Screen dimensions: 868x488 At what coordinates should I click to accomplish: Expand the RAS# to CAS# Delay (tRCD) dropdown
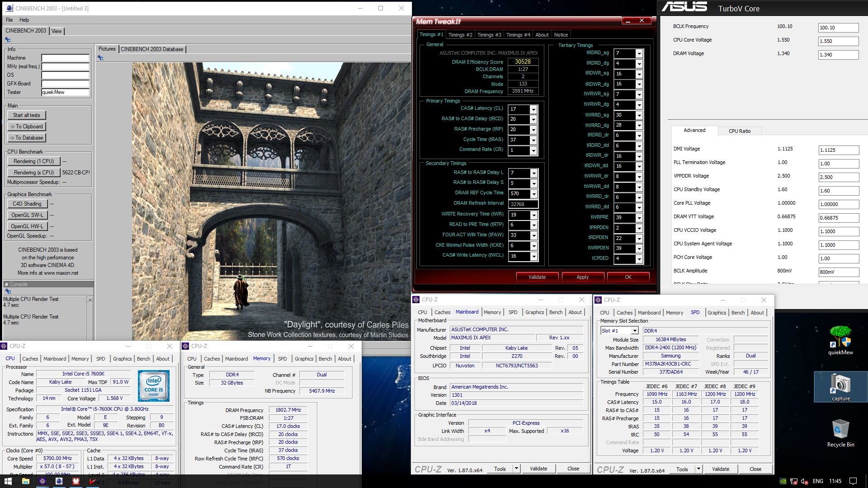(533, 120)
